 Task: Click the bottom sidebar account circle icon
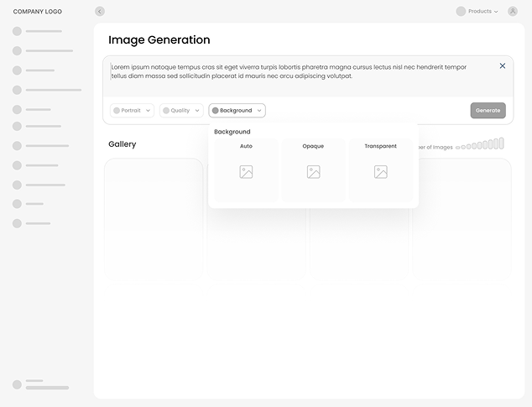pyautogui.click(x=17, y=384)
